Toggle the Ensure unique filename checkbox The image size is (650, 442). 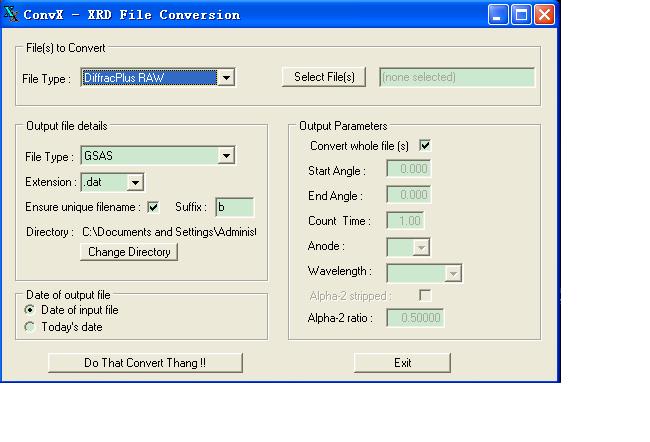[153, 207]
